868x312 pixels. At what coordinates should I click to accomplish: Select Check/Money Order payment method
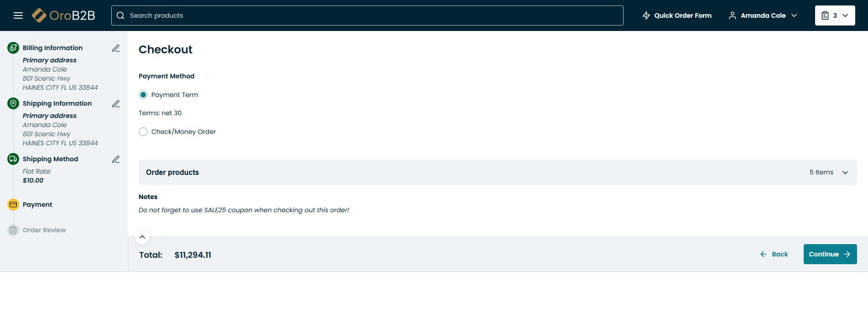pyautogui.click(x=143, y=132)
